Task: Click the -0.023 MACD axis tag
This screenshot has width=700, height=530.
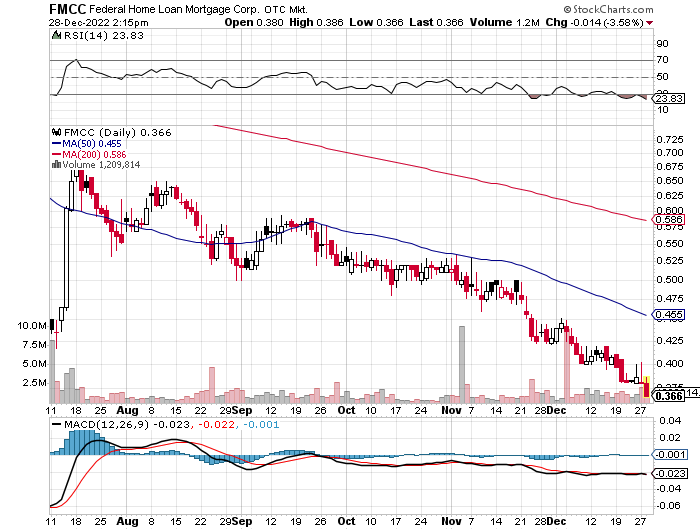Action: [670, 473]
